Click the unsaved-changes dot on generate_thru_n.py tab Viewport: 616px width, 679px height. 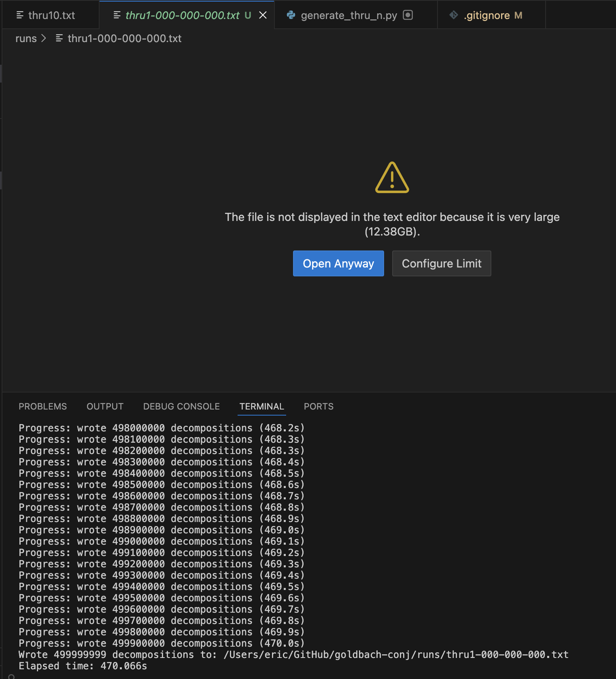[x=408, y=15]
